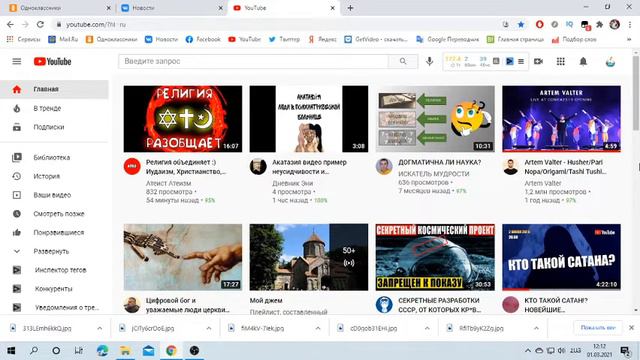Click the Opera extension icon
Image resolution: width=640 pixels, height=360 pixels.
(540, 24)
